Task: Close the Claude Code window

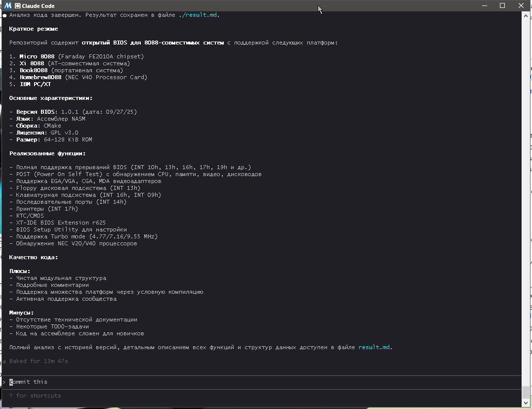Action: point(521,6)
